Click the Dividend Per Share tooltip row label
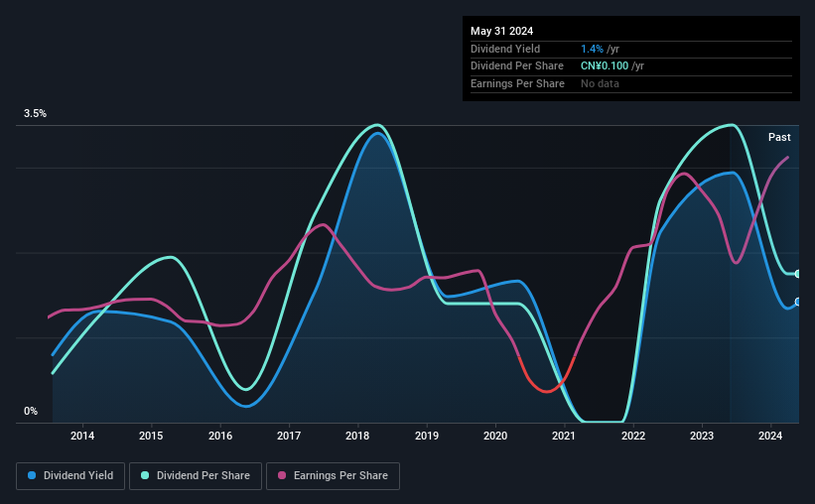 click(x=517, y=66)
